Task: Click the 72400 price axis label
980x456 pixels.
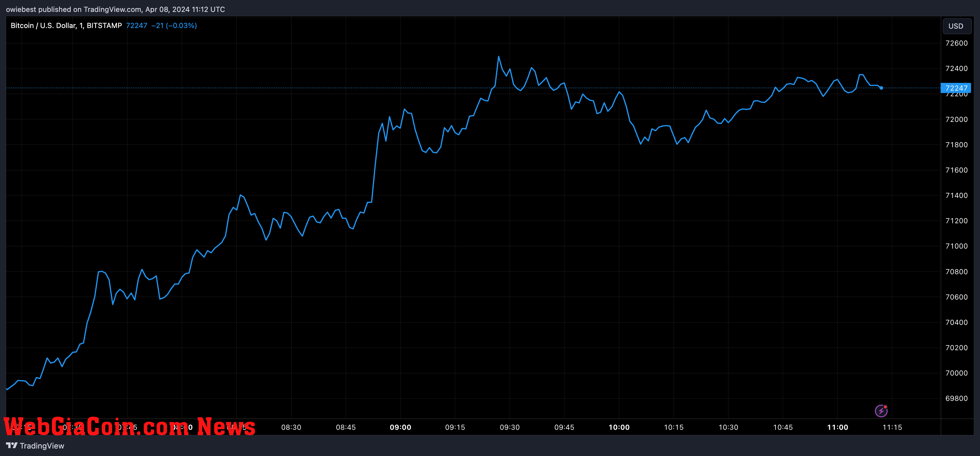Action: pyautogui.click(x=956, y=69)
